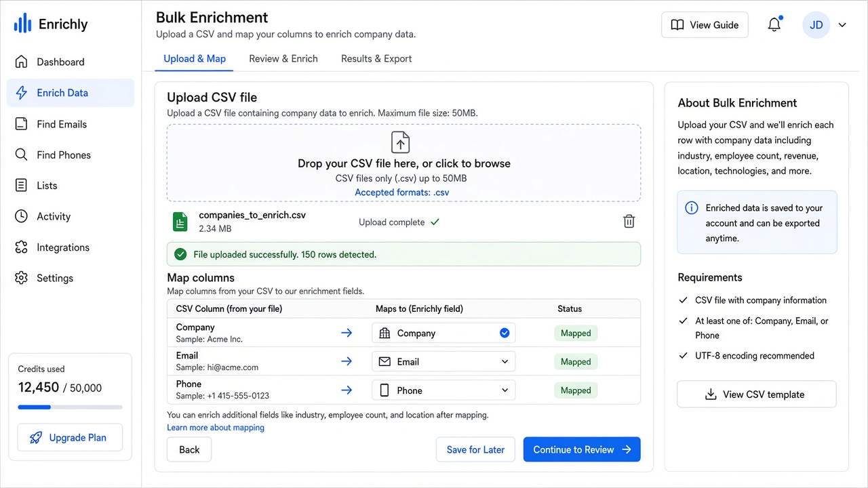Image resolution: width=868 pixels, height=488 pixels.
Task: Click the Integrations icon in sidebar
Action: [x=22, y=247]
